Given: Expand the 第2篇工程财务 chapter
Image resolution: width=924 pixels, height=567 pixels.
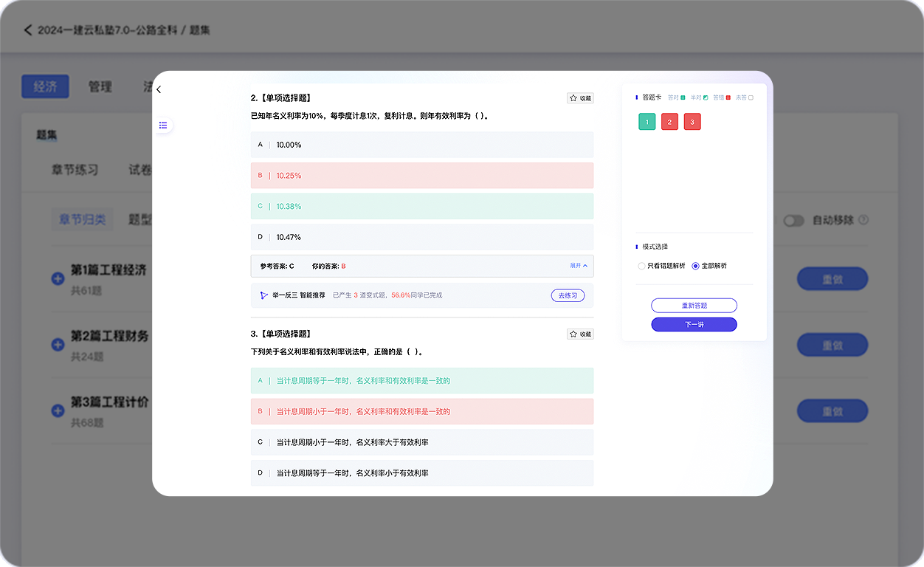Looking at the screenshot, I should click(58, 344).
